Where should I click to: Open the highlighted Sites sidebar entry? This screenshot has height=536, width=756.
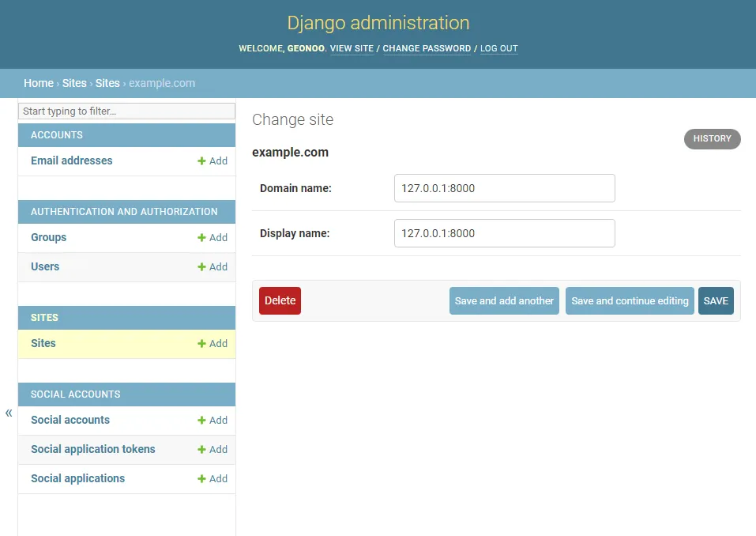pyautogui.click(x=43, y=343)
